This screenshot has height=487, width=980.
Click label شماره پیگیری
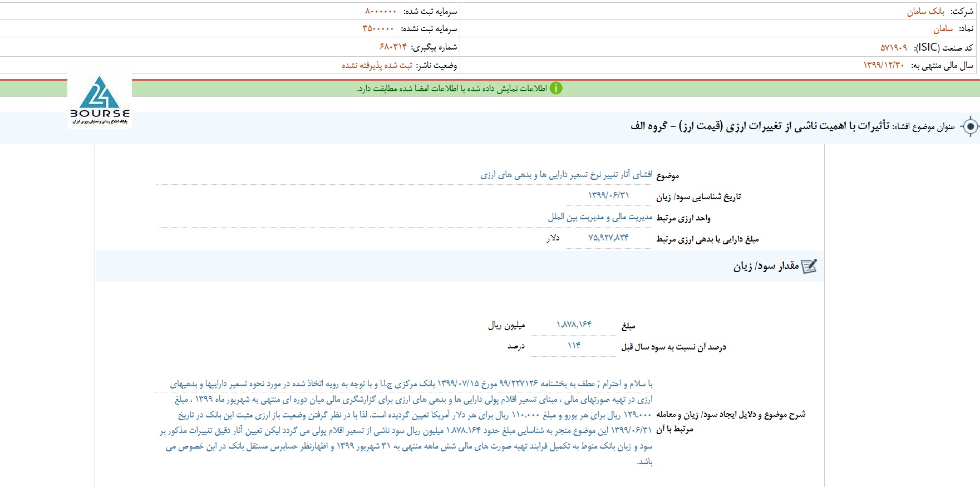point(434,47)
